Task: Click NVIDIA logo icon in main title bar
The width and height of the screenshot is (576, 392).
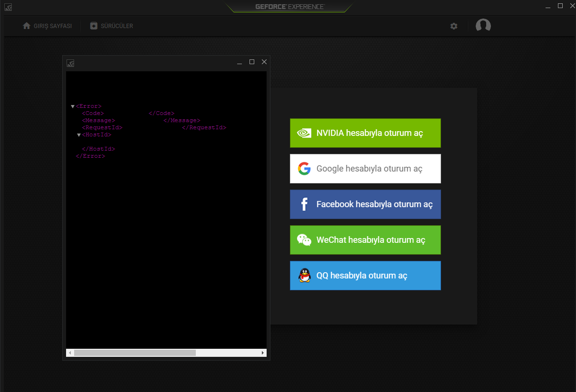Action: point(8,7)
